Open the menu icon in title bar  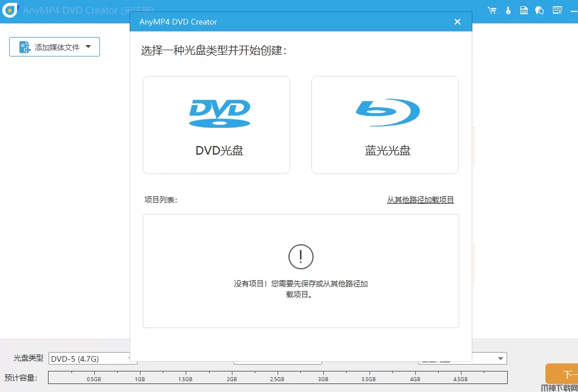click(557, 10)
